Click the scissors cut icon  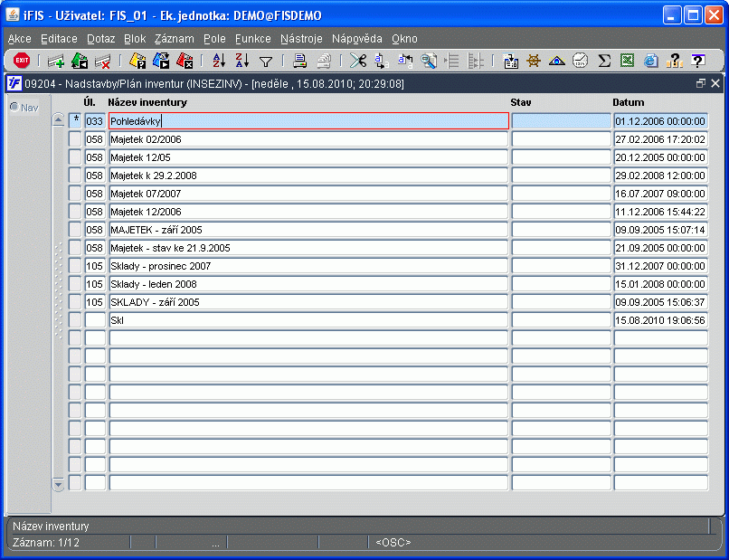point(358,61)
